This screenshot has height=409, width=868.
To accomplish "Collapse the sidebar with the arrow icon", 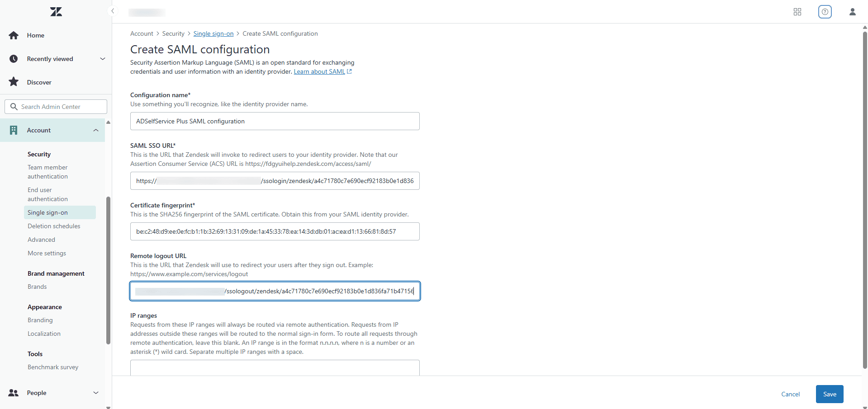I will point(113,11).
